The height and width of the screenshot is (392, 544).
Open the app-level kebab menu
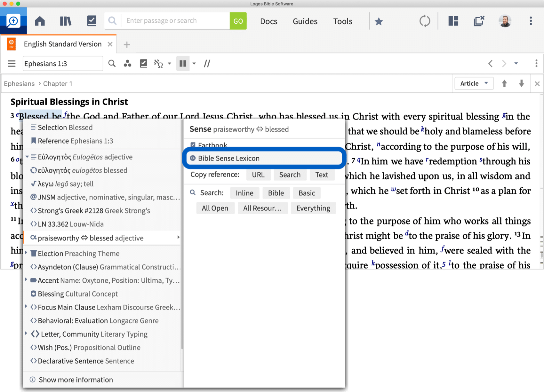(x=531, y=21)
